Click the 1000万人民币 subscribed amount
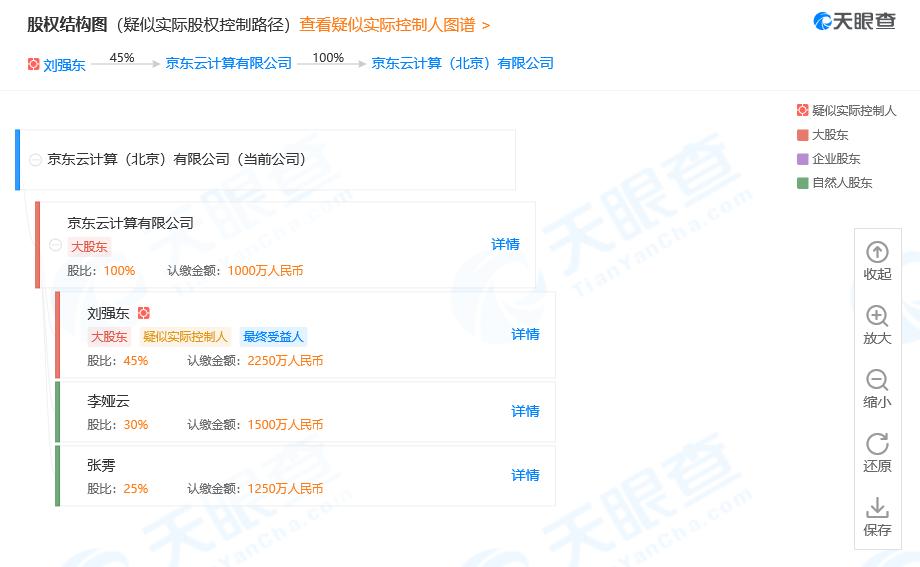The width and height of the screenshot is (920, 567). click(265, 271)
